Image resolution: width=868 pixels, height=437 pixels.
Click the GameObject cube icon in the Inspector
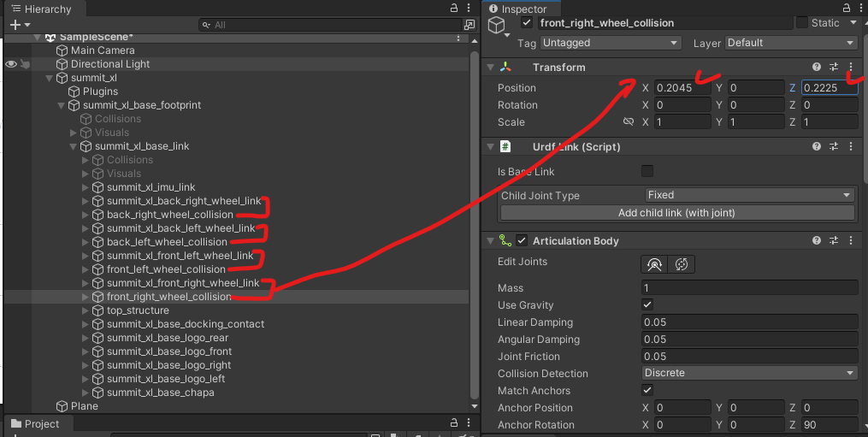coord(497,24)
